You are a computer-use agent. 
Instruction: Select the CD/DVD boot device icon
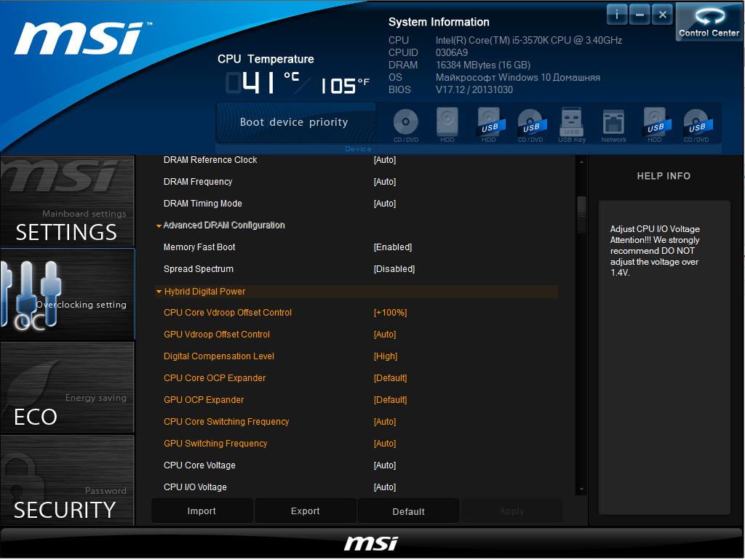tap(406, 125)
